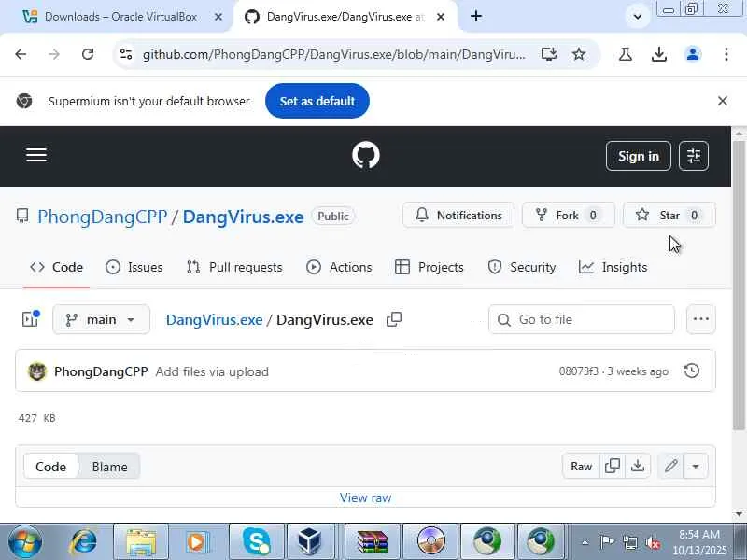747x560 pixels.
Task: Open the browser three-dot menu
Action: point(726,54)
